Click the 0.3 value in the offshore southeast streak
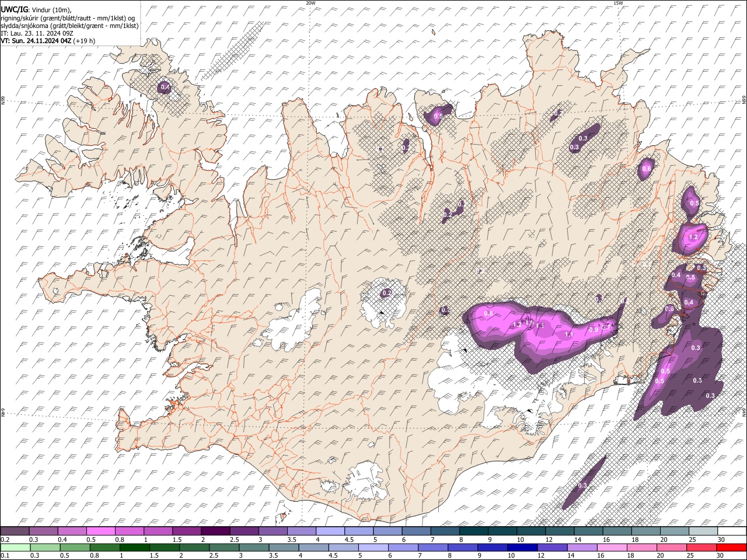Viewport: 747px width, 560px height. 582,486
